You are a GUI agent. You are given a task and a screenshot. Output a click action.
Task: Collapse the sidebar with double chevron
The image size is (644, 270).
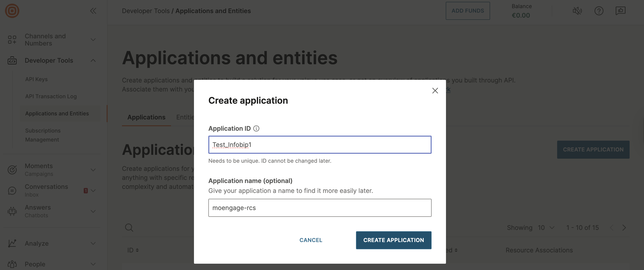point(93,11)
